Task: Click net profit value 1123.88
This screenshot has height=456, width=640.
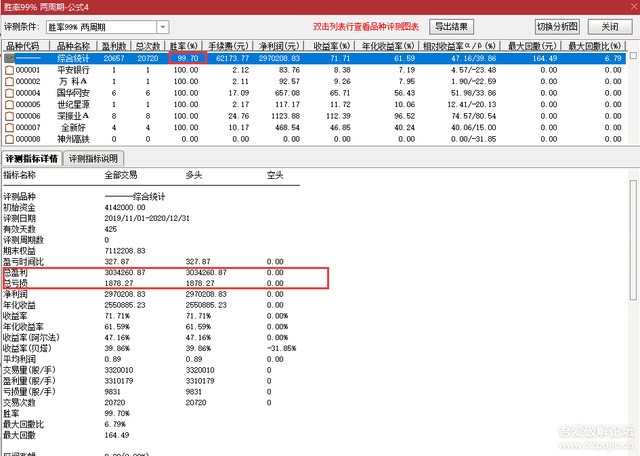Action: coord(285,116)
